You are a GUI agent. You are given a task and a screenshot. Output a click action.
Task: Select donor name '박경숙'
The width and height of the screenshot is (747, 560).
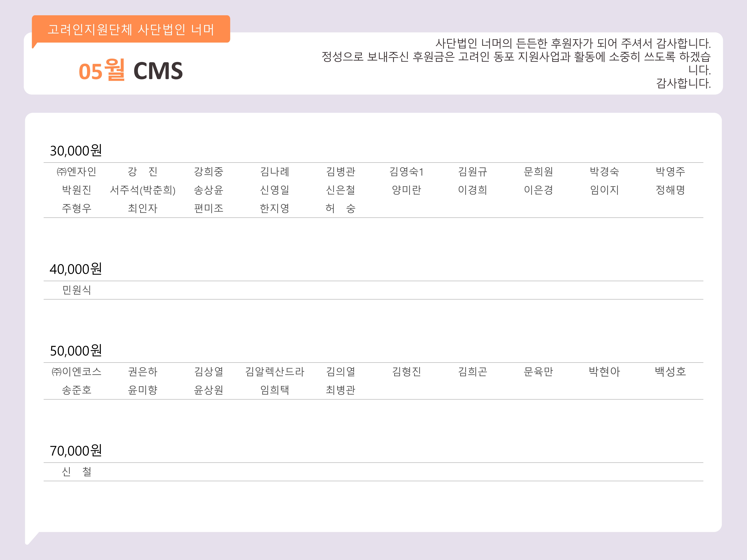(604, 172)
